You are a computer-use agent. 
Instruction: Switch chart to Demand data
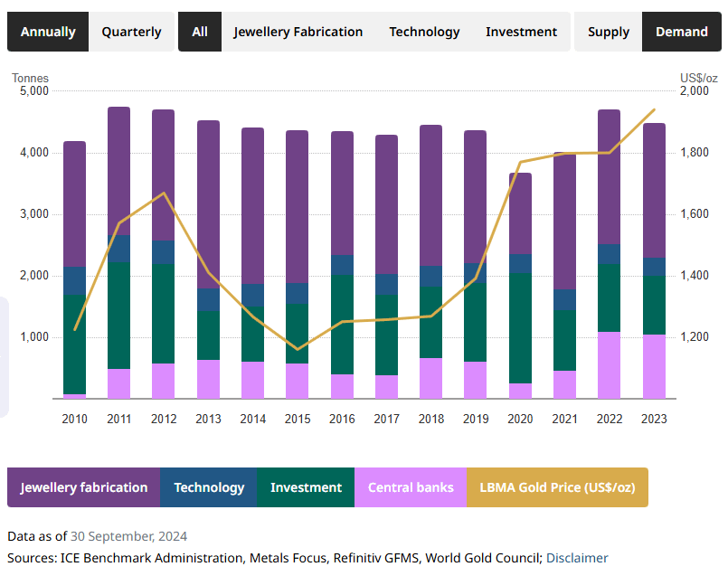[x=681, y=32]
